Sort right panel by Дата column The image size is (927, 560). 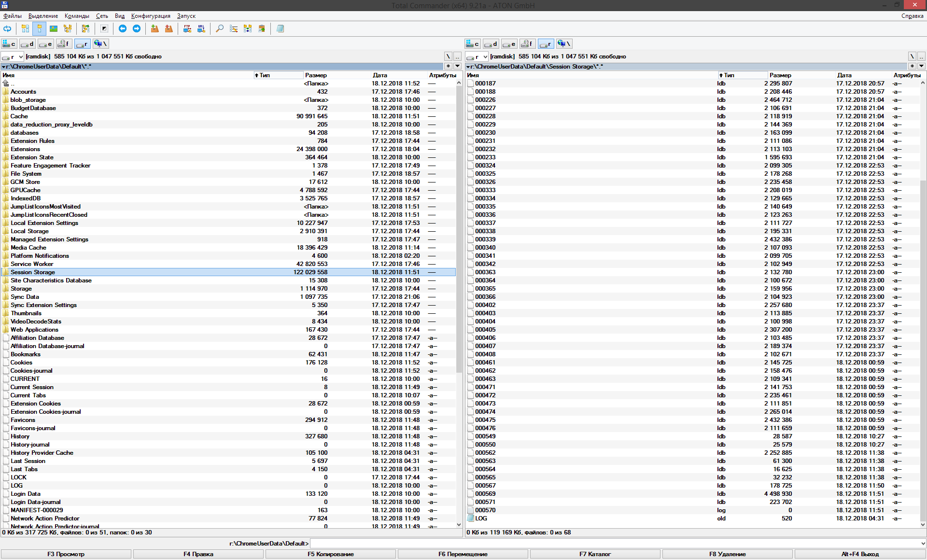tap(864, 75)
